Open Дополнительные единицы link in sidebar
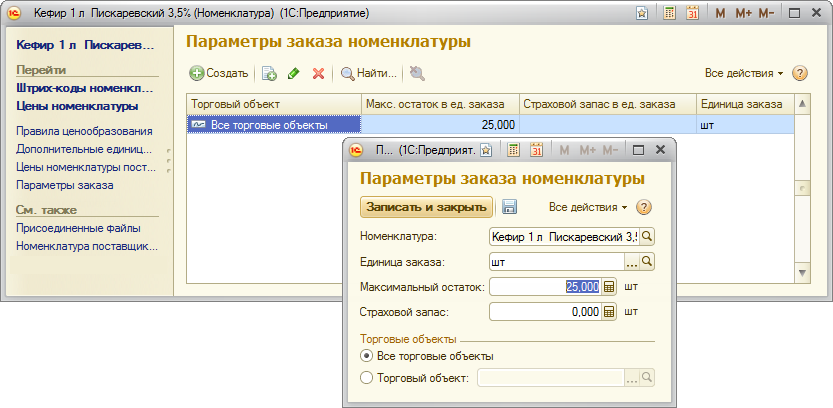The height and width of the screenshot is (408, 833). (x=84, y=149)
